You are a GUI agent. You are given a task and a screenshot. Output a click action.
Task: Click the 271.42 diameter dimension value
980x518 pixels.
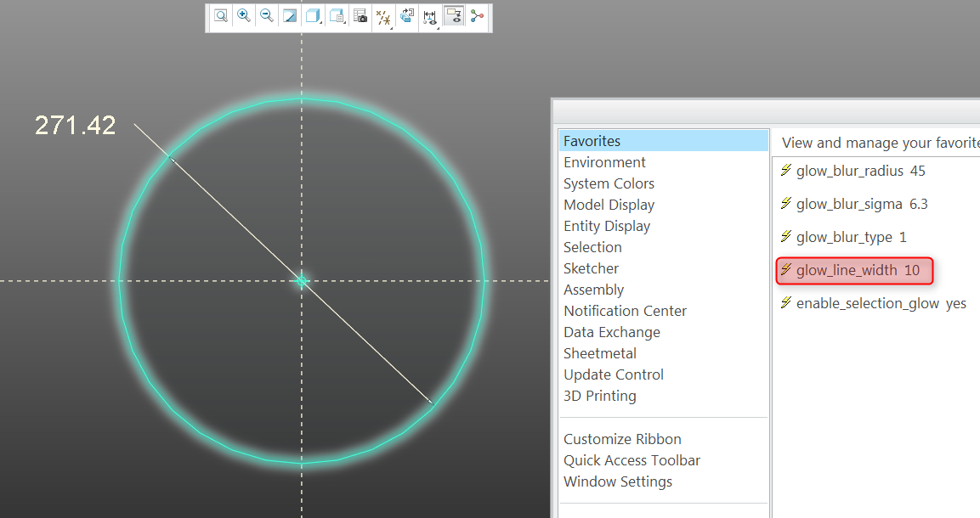75,126
